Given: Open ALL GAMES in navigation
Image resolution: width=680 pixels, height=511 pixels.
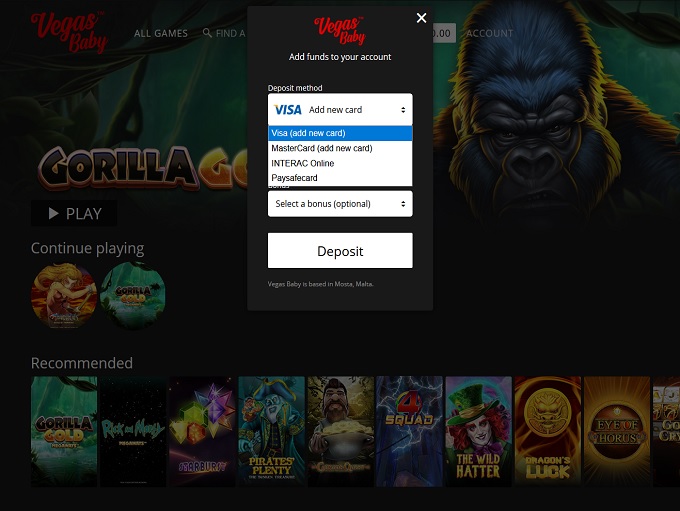Looking at the screenshot, I should point(161,33).
